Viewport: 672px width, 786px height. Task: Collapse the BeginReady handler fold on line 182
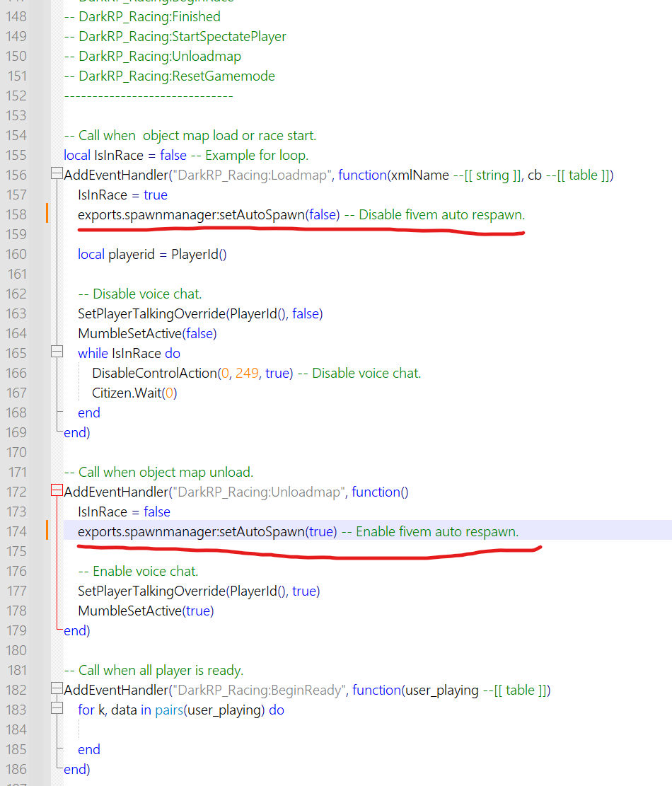pyautogui.click(x=57, y=690)
